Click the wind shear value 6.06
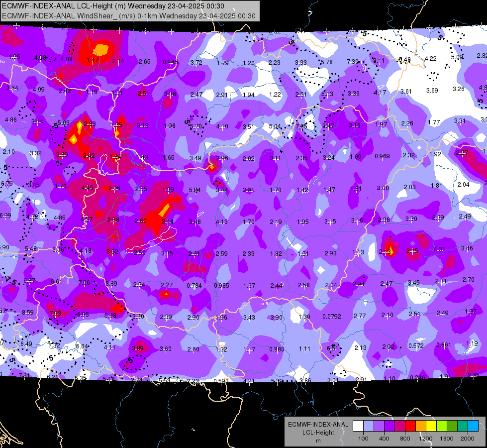The height and width of the screenshot is (448, 487). coord(58,250)
